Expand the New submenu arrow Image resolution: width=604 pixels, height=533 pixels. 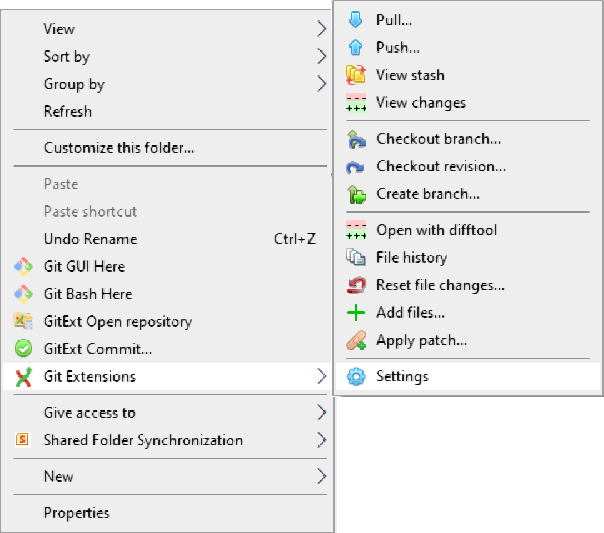[322, 477]
